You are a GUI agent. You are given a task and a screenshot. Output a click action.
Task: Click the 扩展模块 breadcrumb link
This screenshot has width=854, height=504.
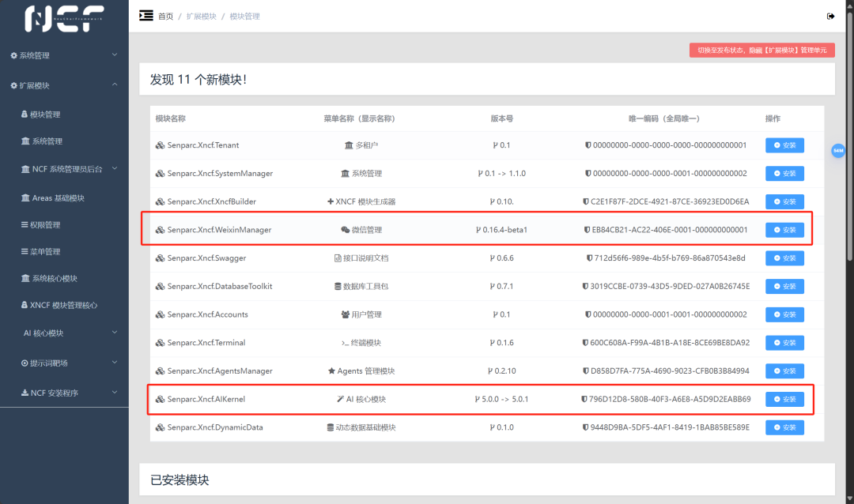pos(201,17)
